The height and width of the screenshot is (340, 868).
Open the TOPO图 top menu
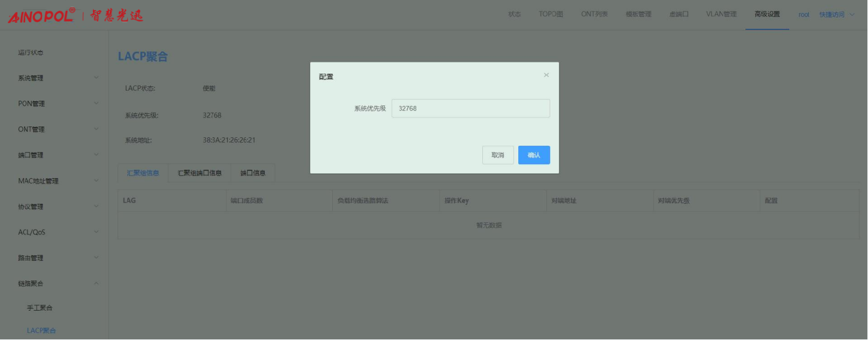click(551, 14)
